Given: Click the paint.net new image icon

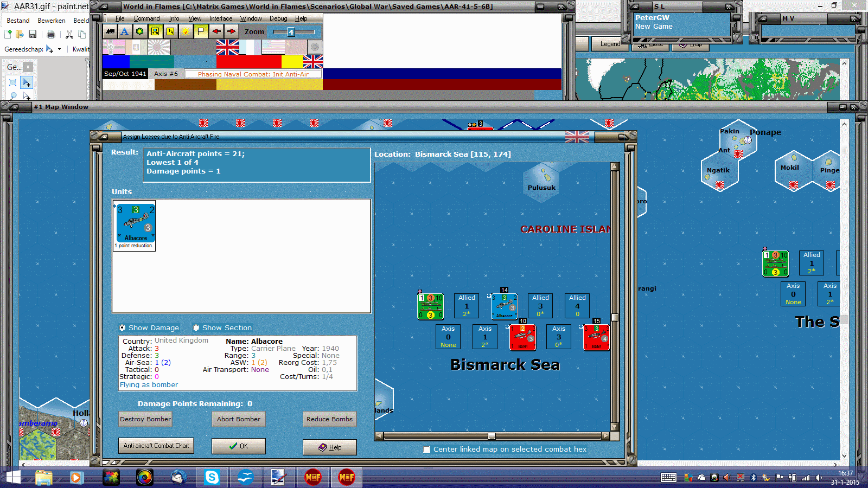Looking at the screenshot, I should pyautogui.click(x=8, y=35).
